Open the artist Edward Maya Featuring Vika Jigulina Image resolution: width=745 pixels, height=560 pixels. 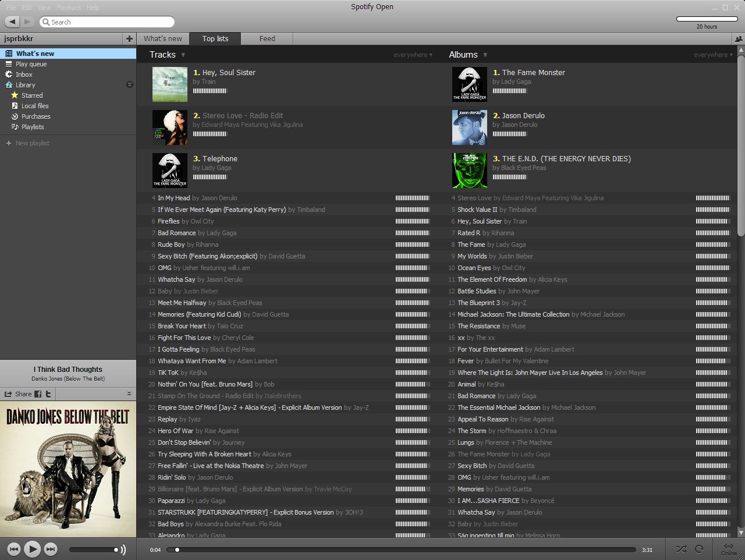[252, 125]
